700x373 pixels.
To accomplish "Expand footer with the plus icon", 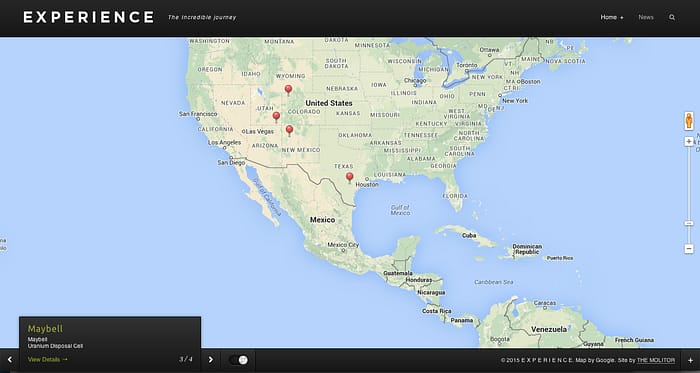I will [690, 360].
